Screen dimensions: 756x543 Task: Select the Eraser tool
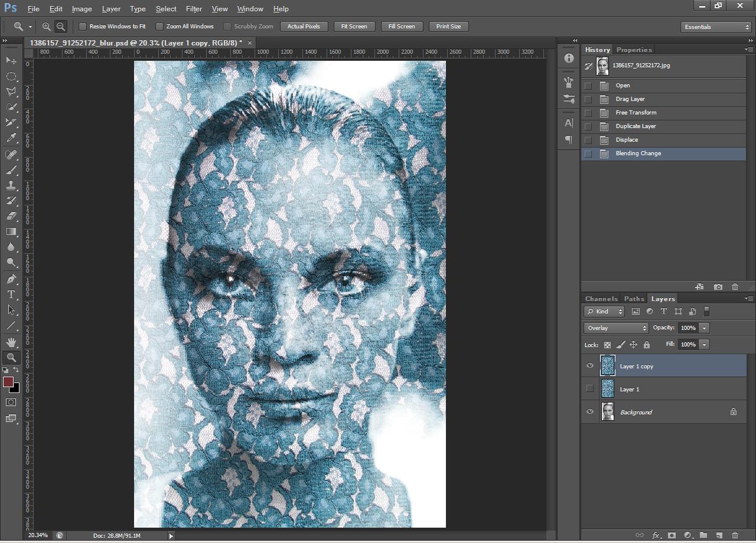point(10,215)
